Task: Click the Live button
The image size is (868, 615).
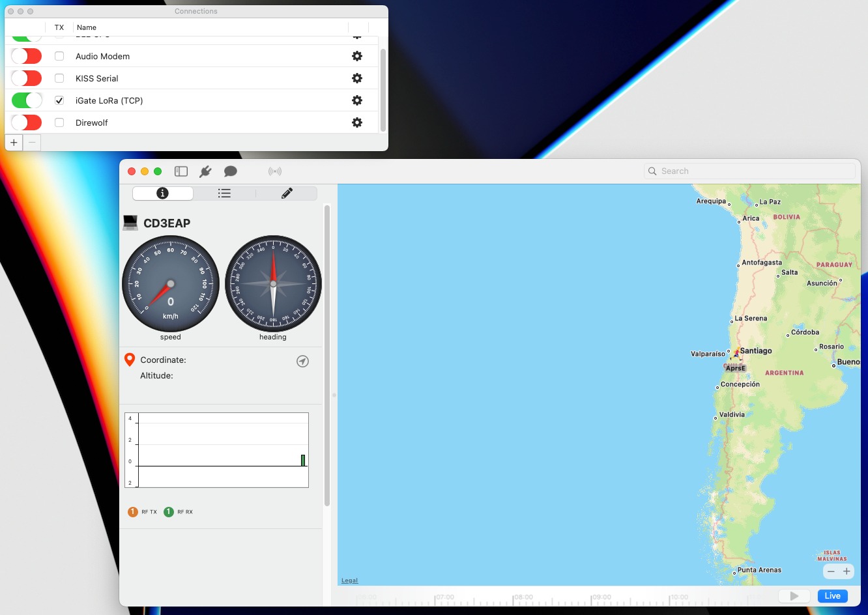Action: pos(832,596)
